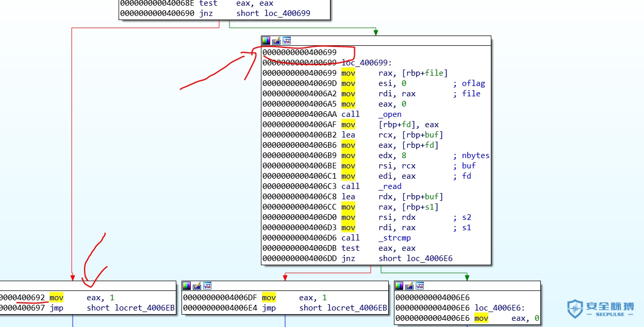Select 'lea rdx, [rbp+buf]' at 4006C8
This screenshot has width=644, height=327.
(353, 197)
